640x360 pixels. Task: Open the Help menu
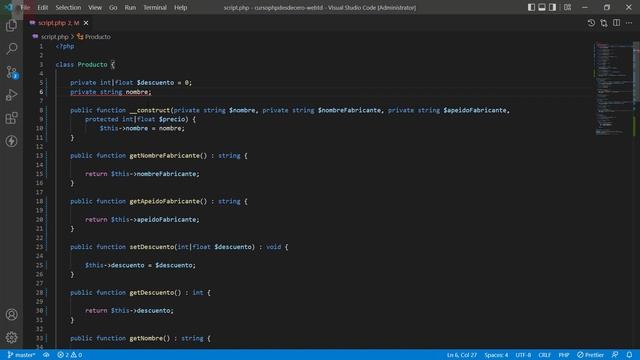(x=180, y=7)
